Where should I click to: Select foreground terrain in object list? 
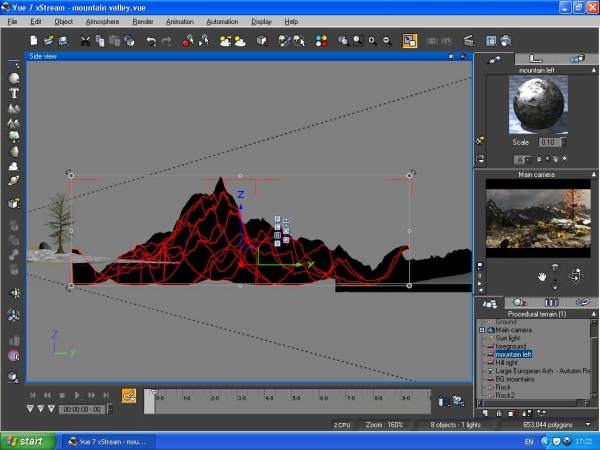pyautogui.click(x=510, y=346)
